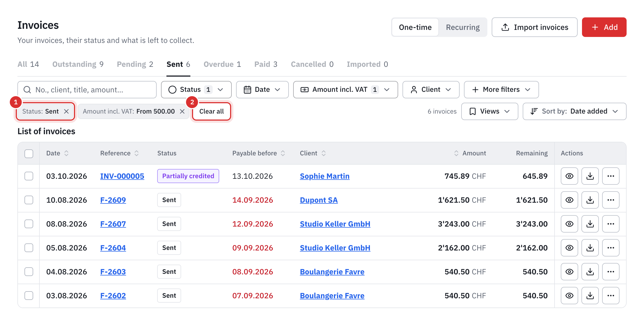Viewport: 644px width, 326px height.
Task: Preview invoice F-2603 via eye icon
Action: [569, 272]
